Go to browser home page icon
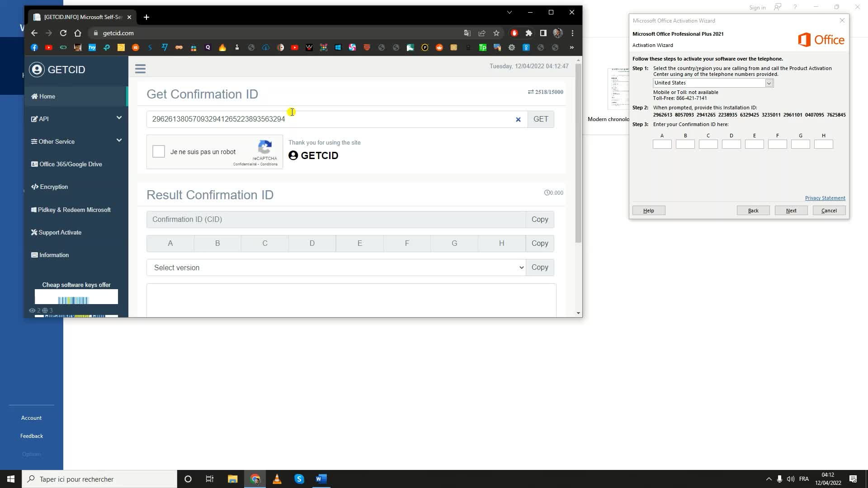868x488 pixels. [x=78, y=33]
